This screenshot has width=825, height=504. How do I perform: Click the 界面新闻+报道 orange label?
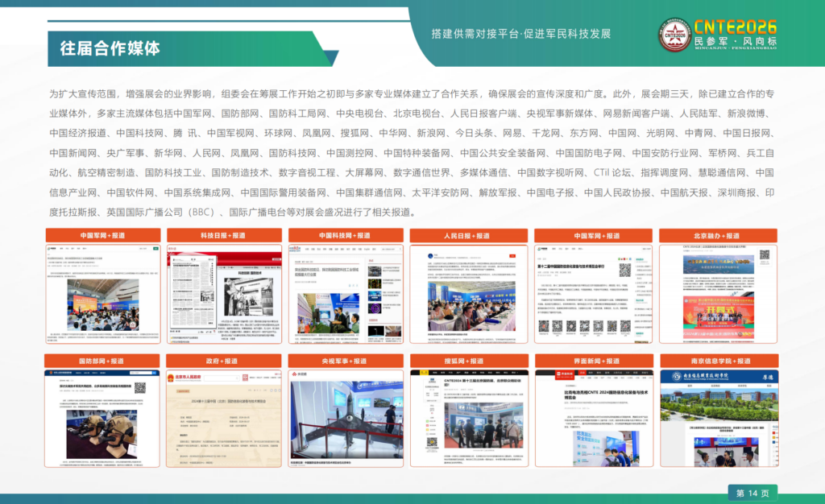pyautogui.click(x=592, y=361)
